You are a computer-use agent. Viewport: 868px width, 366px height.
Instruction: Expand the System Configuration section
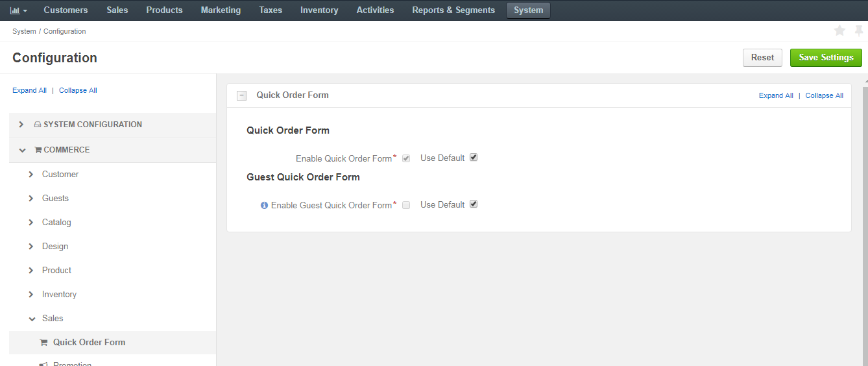point(21,125)
